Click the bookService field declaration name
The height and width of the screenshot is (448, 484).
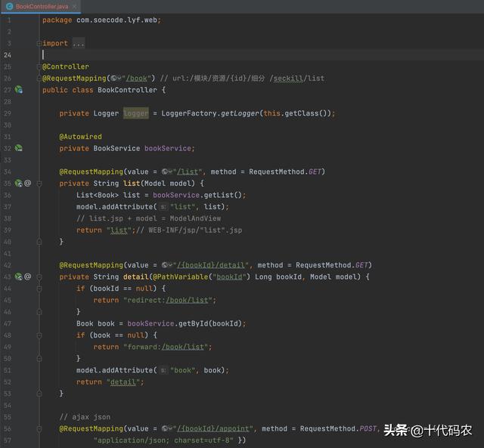[168, 148]
